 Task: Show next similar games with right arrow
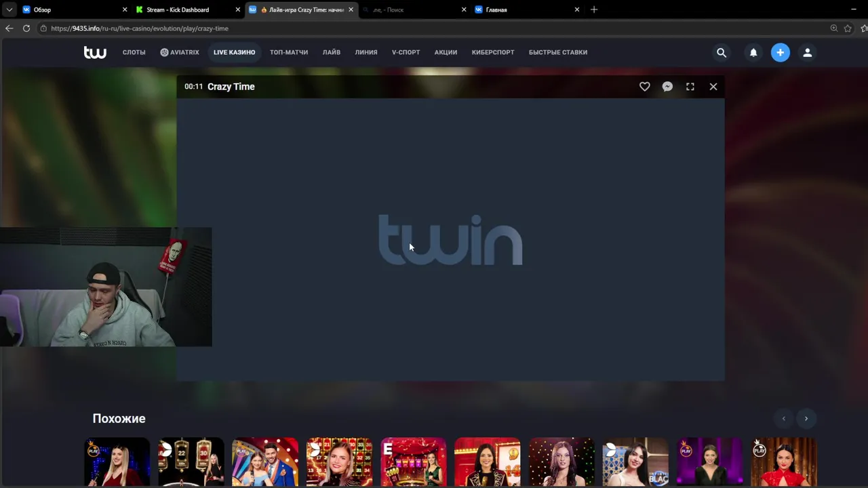[x=806, y=418]
